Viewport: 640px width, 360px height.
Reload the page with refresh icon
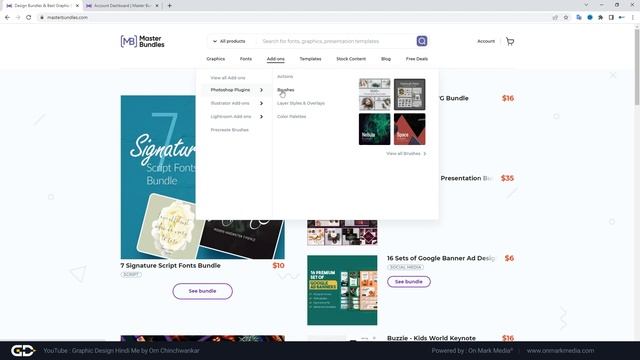point(29,18)
